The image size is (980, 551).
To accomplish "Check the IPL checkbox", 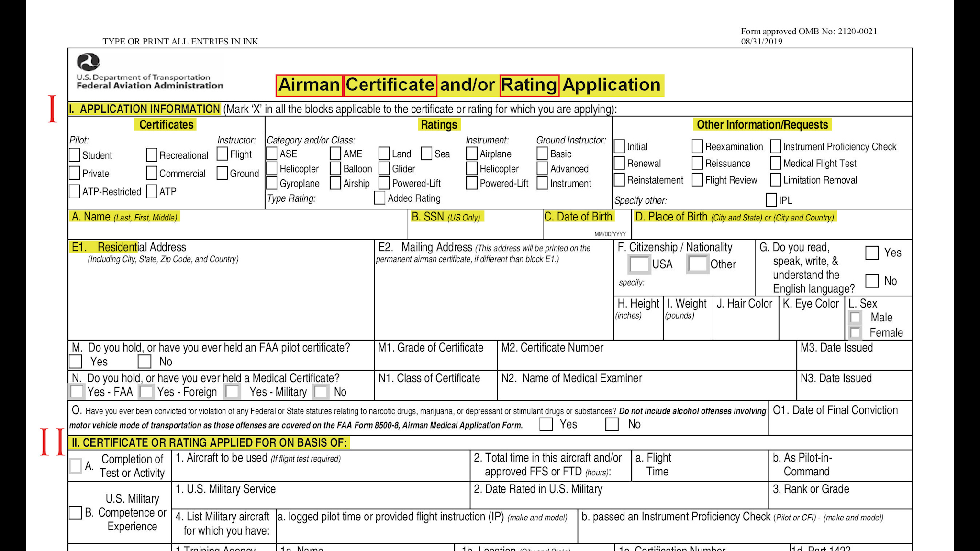I will (x=771, y=199).
